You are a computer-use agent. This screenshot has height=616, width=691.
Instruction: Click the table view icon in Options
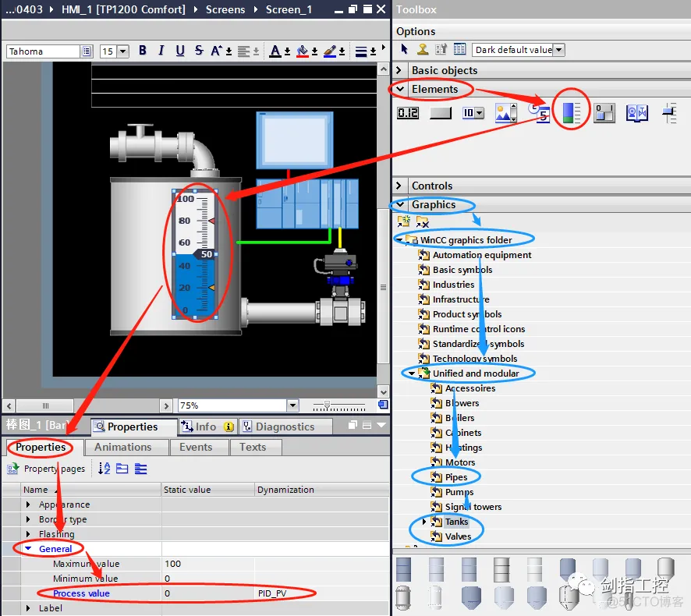coord(459,49)
